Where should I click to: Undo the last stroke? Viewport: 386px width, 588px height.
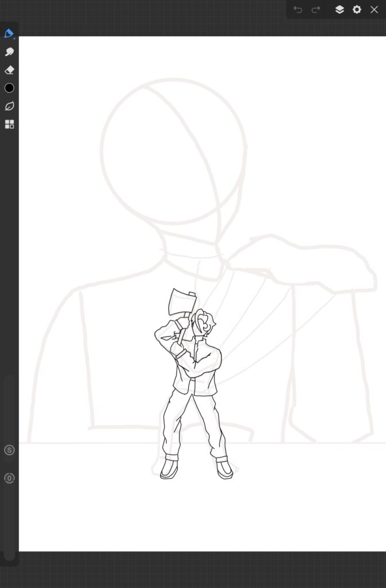(x=298, y=10)
